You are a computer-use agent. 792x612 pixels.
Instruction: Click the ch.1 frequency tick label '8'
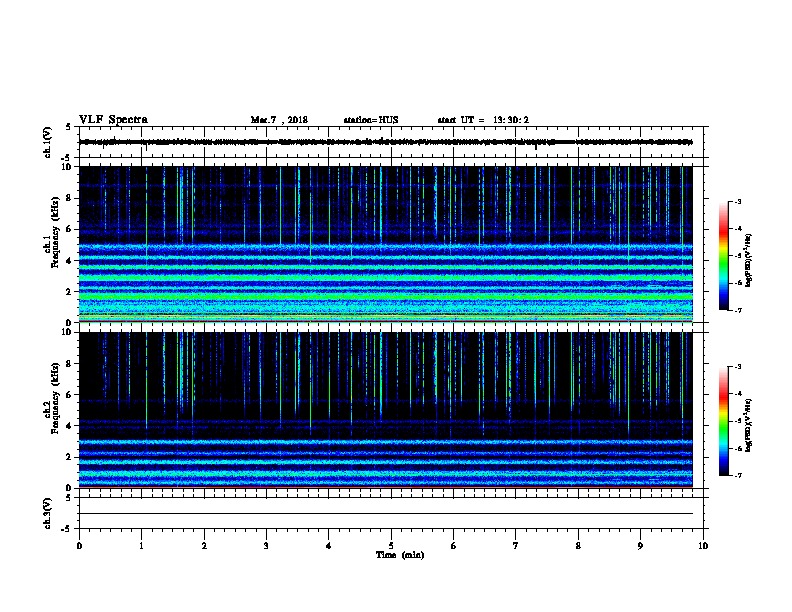tap(70, 198)
